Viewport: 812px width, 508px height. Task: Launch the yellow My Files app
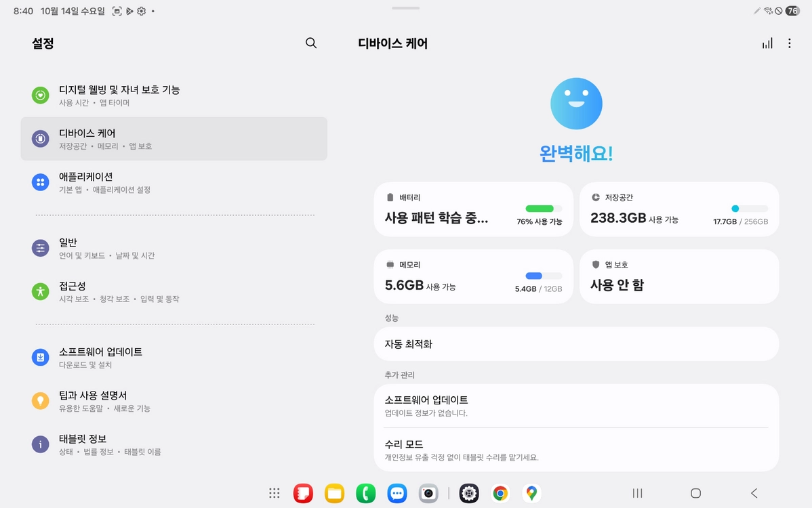click(x=335, y=493)
